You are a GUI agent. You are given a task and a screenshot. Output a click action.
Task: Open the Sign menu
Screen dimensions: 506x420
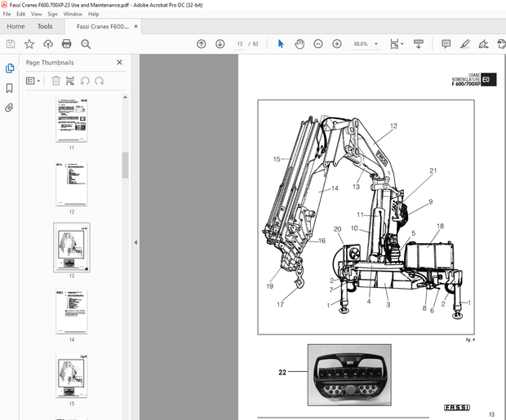[x=52, y=14]
